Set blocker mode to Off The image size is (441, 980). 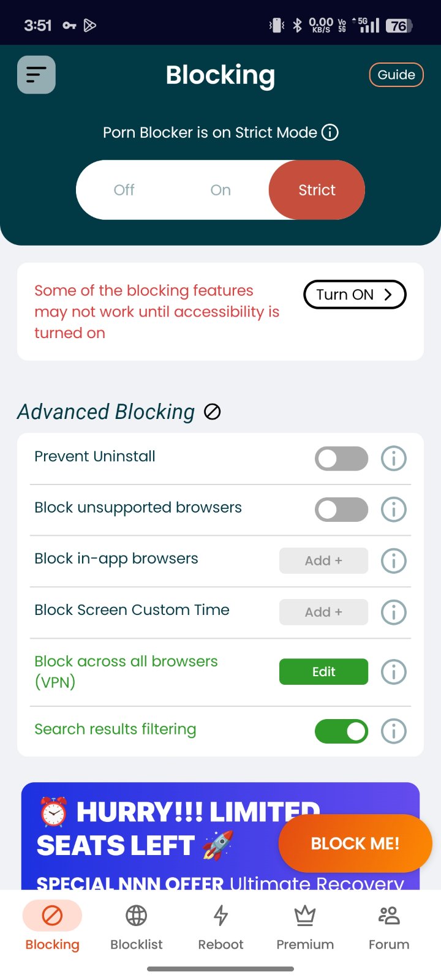tap(124, 190)
